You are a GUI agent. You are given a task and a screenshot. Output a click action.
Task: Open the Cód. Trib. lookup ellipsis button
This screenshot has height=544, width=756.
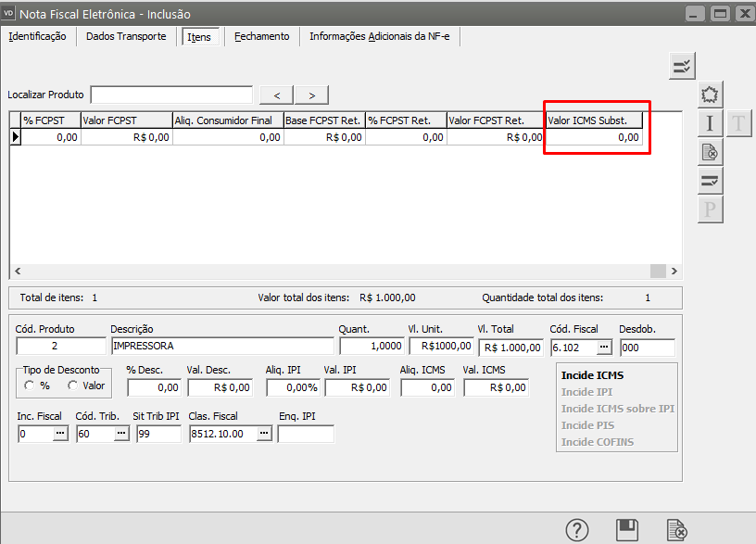pos(121,434)
